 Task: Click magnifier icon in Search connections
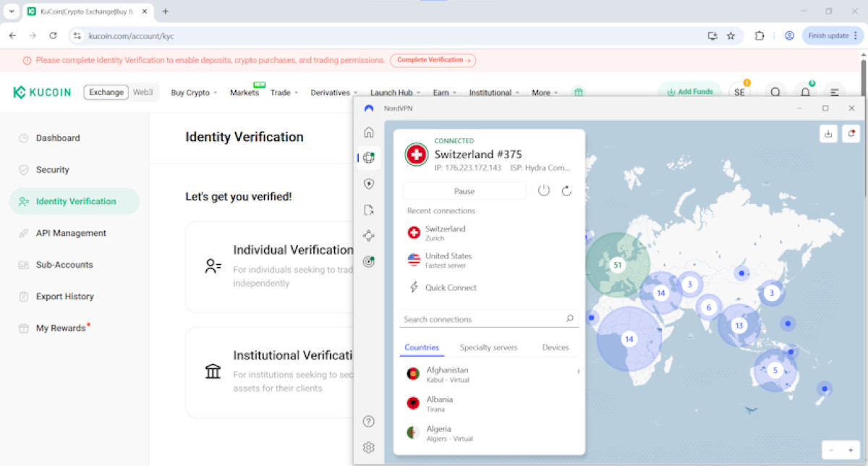point(570,318)
